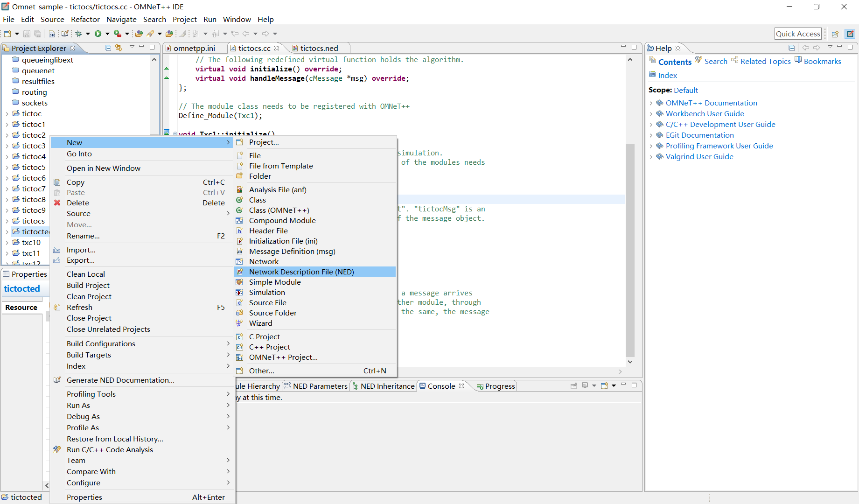Select Source File from New submenu
Viewport: 859px width, 504px height.
[315, 302]
